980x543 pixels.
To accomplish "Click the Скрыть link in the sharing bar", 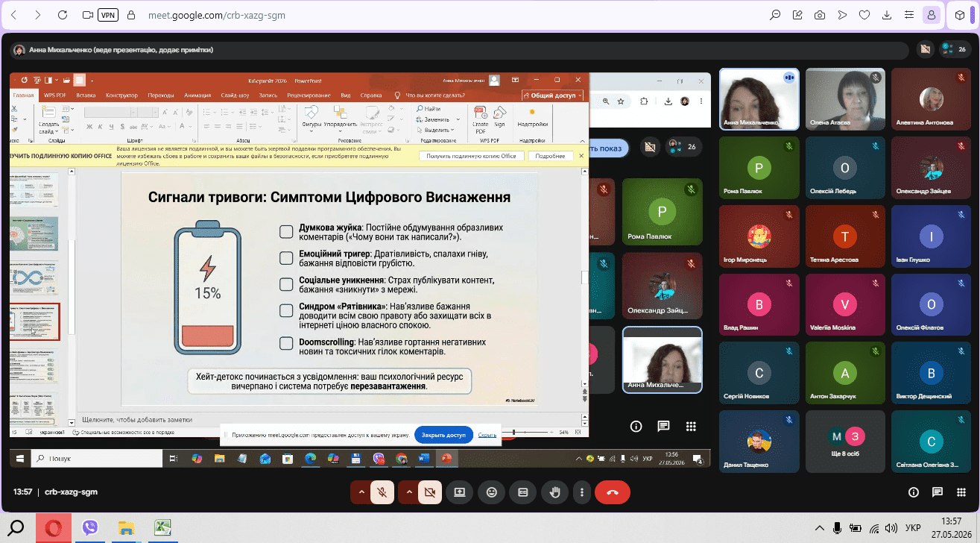I will [x=487, y=435].
